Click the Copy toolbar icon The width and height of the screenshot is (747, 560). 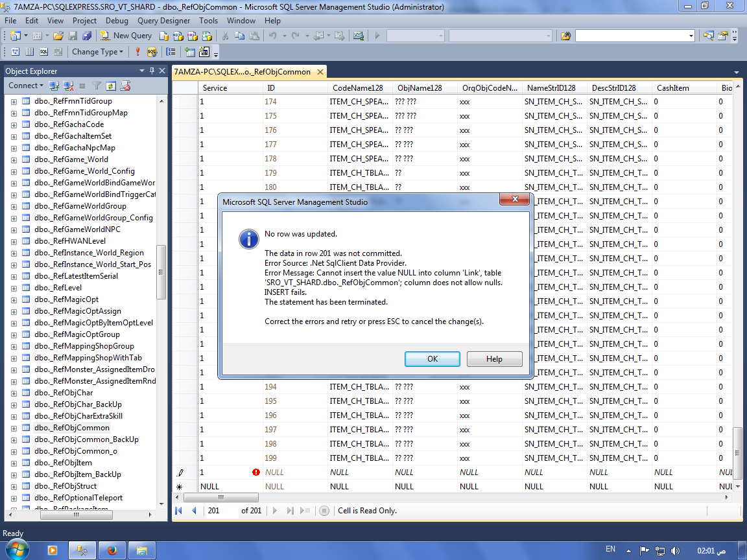click(240, 36)
